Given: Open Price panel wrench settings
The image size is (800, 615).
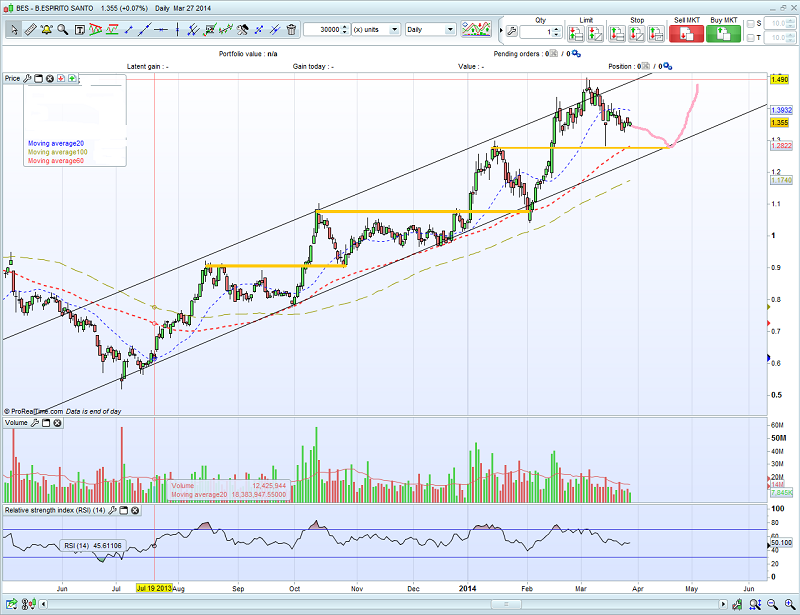Looking at the screenshot, I should pyautogui.click(x=28, y=78).
